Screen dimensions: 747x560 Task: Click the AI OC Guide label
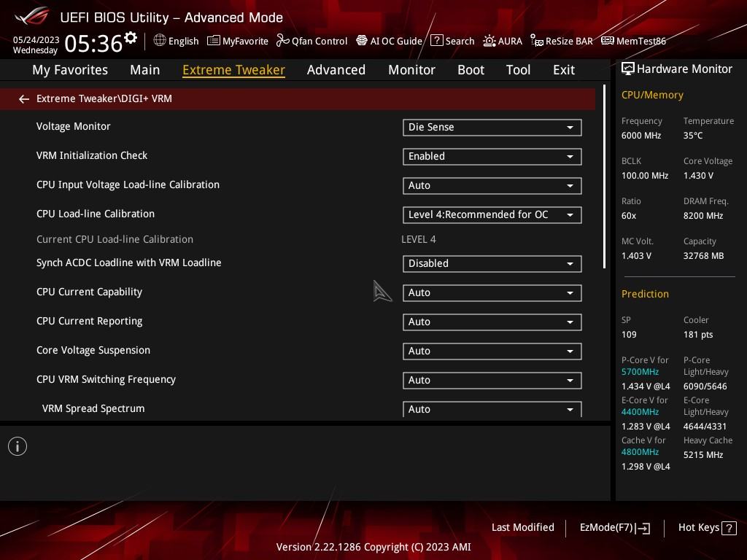click(x=396, y=41)
